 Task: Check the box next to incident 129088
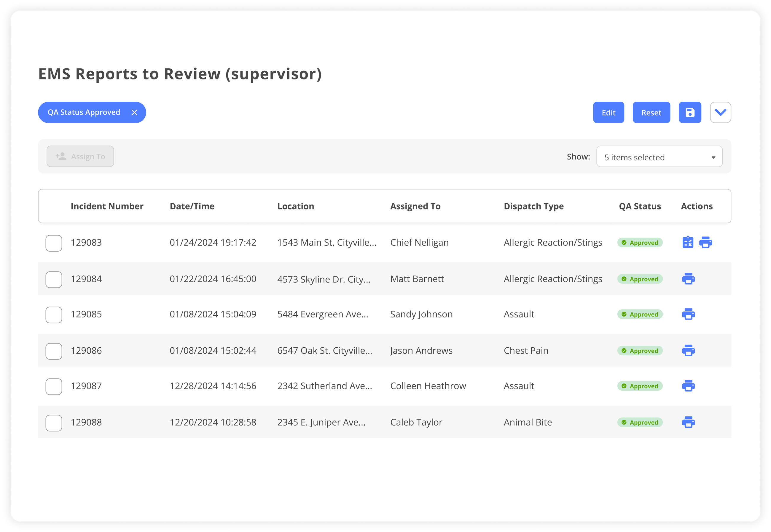tap(54, 423)
